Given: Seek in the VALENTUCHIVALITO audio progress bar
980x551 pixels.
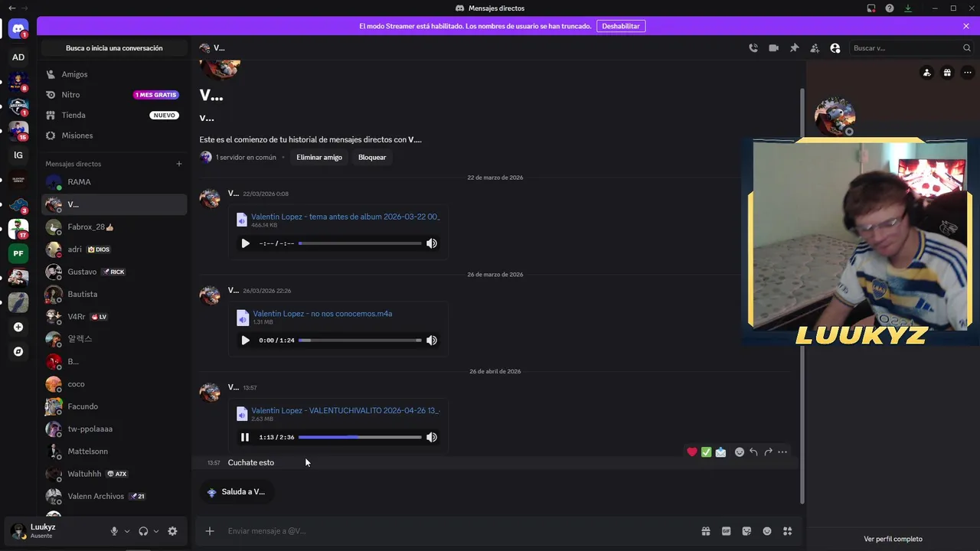Looking at the screenshot, I should 360,438.
